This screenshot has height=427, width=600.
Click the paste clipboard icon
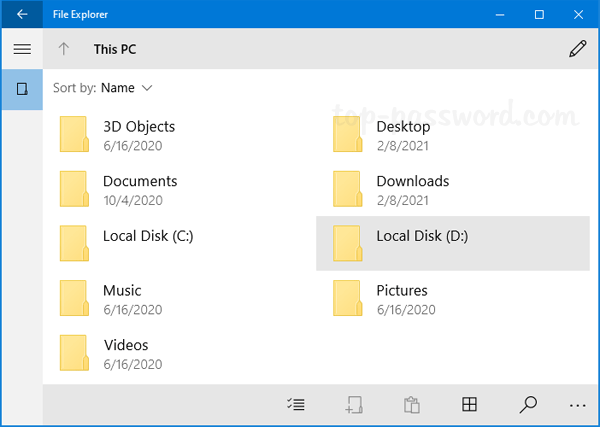tap(410, 405)
